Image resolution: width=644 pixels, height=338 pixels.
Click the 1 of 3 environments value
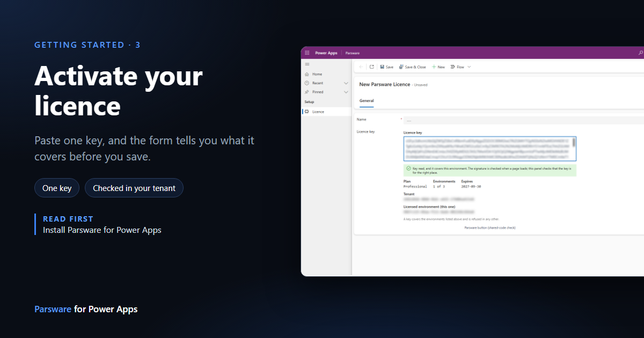439,186
